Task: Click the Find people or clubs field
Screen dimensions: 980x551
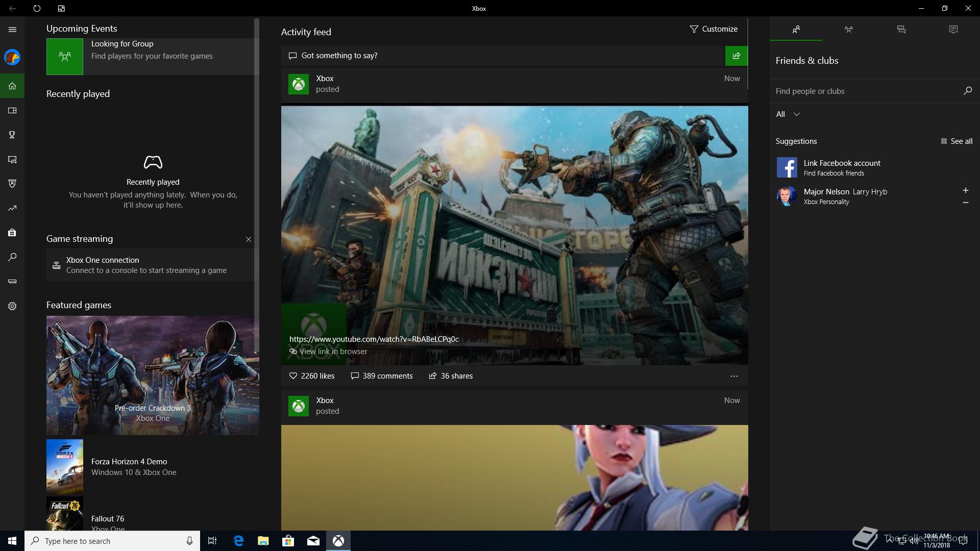Action: [x=868, y=91]
